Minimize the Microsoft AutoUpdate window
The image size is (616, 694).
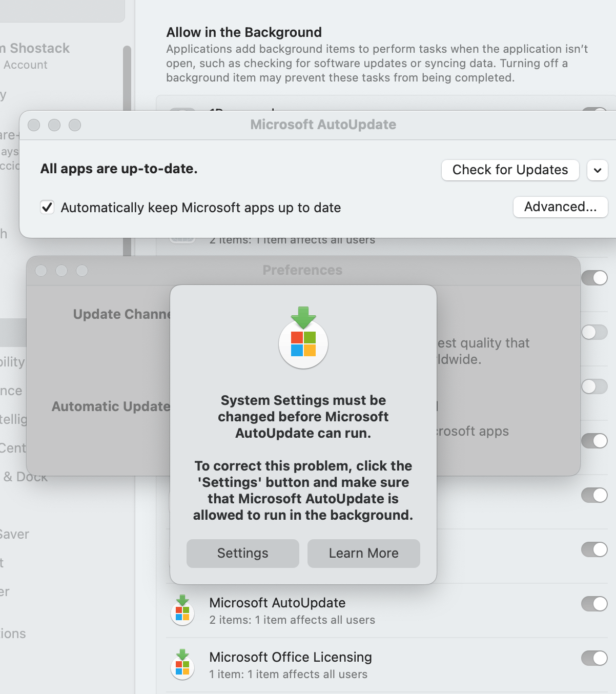(54, 125)
